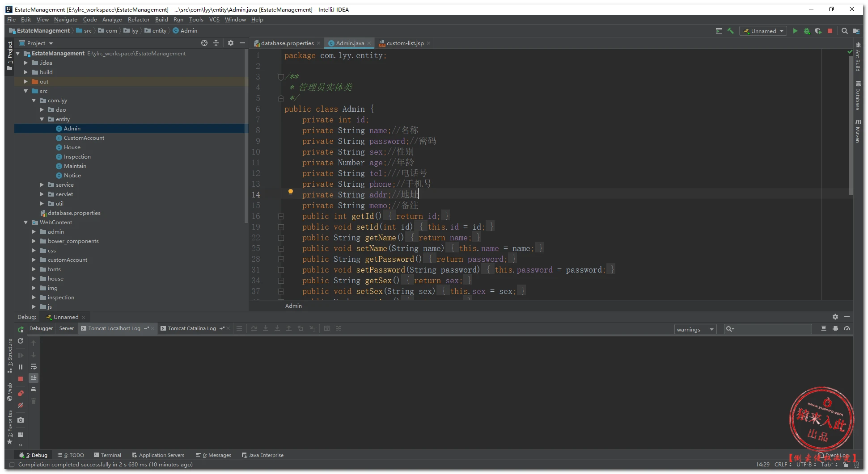
Task: Switch to the custom-list.jsp editor tab
Action: [404, 43]
